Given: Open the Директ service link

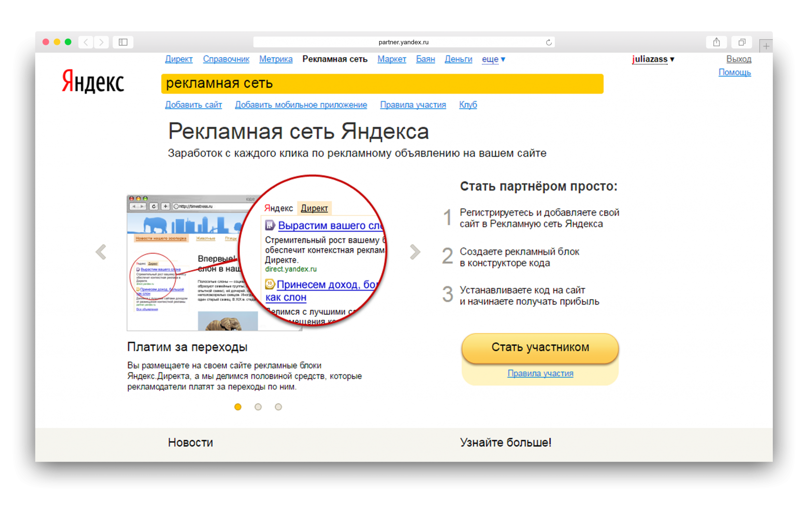Looking at the screenshot, I should [179, 59].
